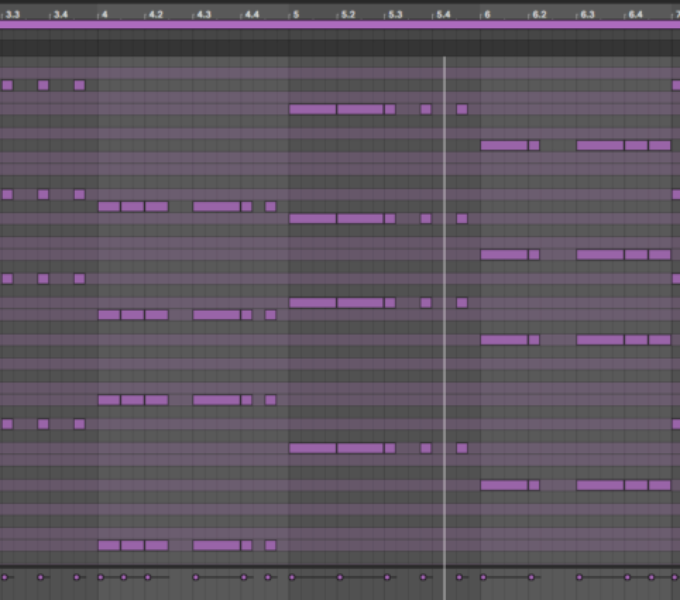Click the velocity marker at beat 4.3
This screenshot has height=600, width=680.
point(196,577)
